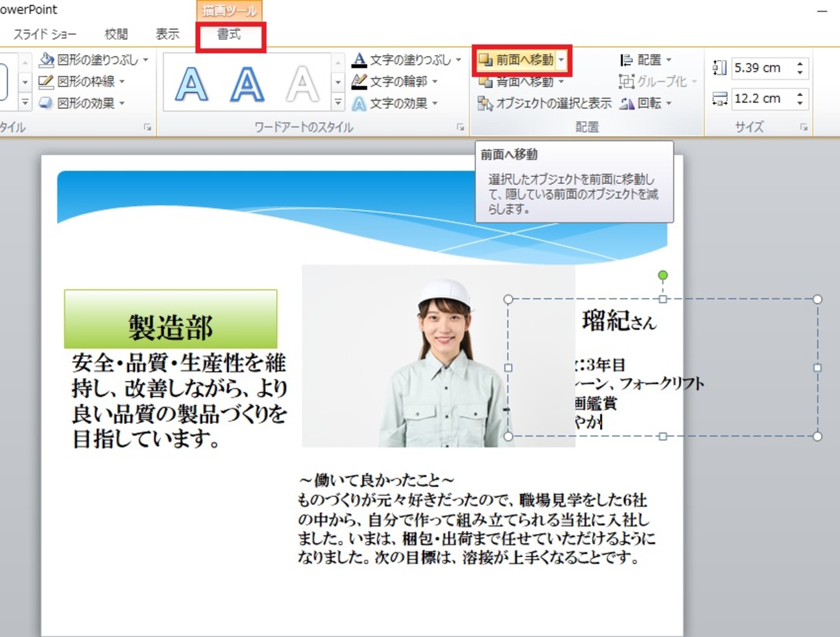Click the 図形の効果 shape effects icon

coord(46,103)
